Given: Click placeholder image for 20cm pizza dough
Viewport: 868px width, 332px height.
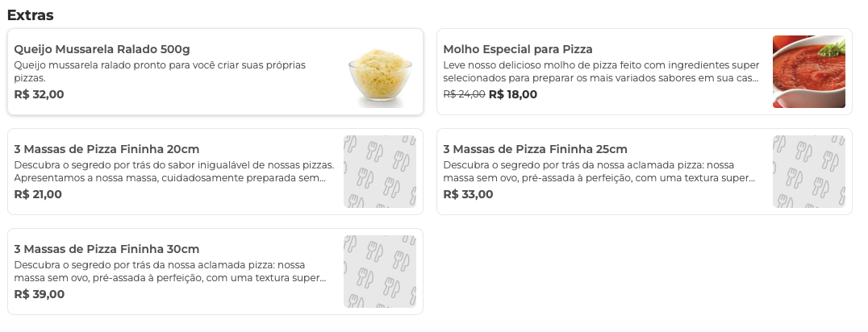Looking at the screenshot, I should click(379, 172).
